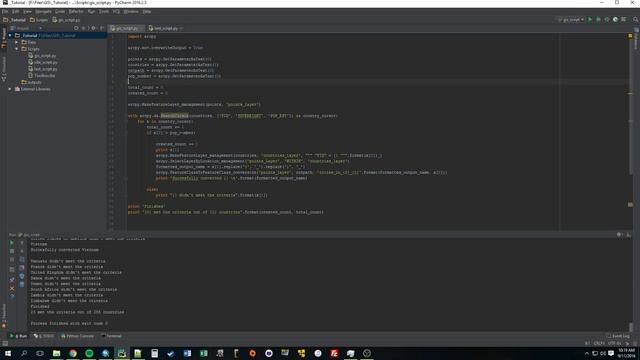640x360 pixels.
Task: Expand the Data folder
Action: [x=17, y=42]
